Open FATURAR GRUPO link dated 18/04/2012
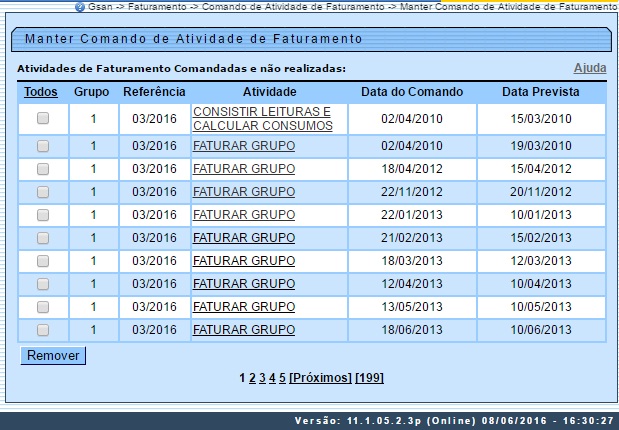Image resolution: width=619 pixels, height=430 pixels. click(244, 169)
